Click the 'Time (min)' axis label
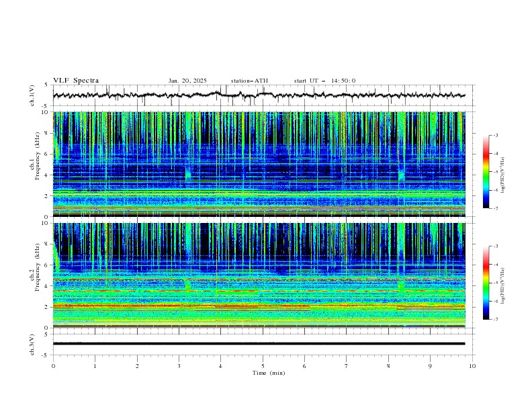 269,373
